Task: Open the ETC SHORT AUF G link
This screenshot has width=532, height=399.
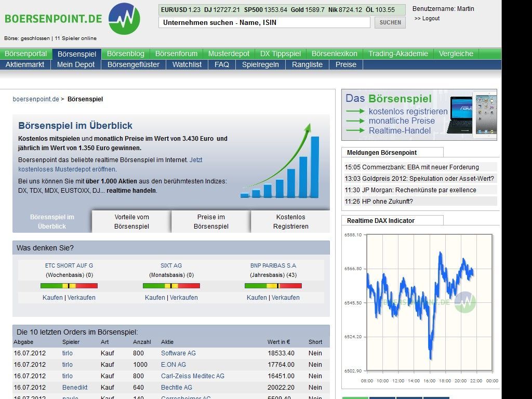Action: click(x=69, y=265)
